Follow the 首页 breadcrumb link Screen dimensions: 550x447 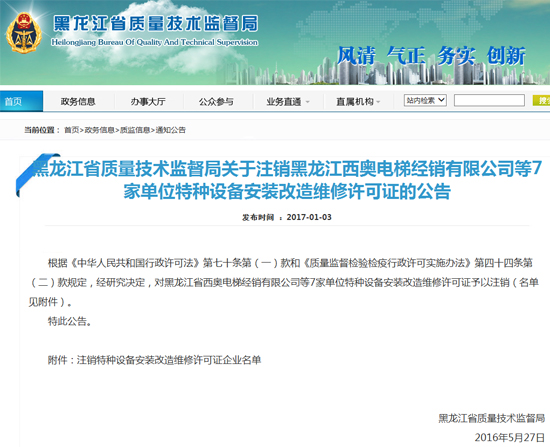(72, 130)
